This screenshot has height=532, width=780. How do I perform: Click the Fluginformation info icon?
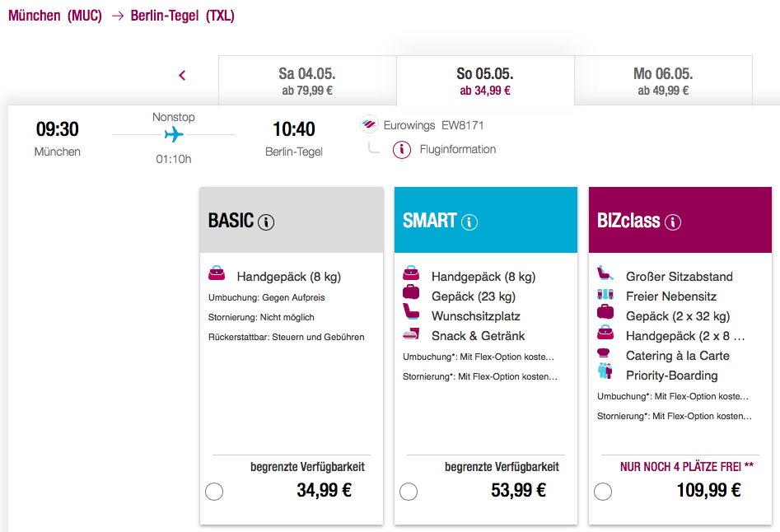[x=402, y=150]
